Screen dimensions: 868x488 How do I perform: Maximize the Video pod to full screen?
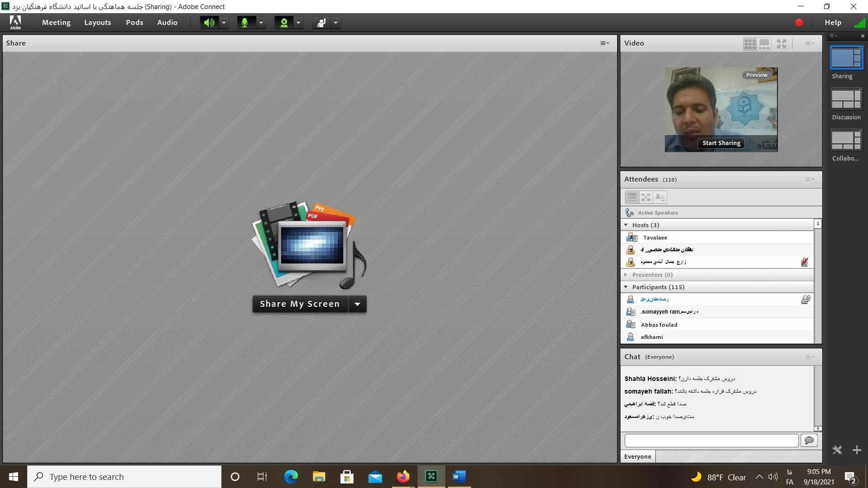(x=782, y=44)
